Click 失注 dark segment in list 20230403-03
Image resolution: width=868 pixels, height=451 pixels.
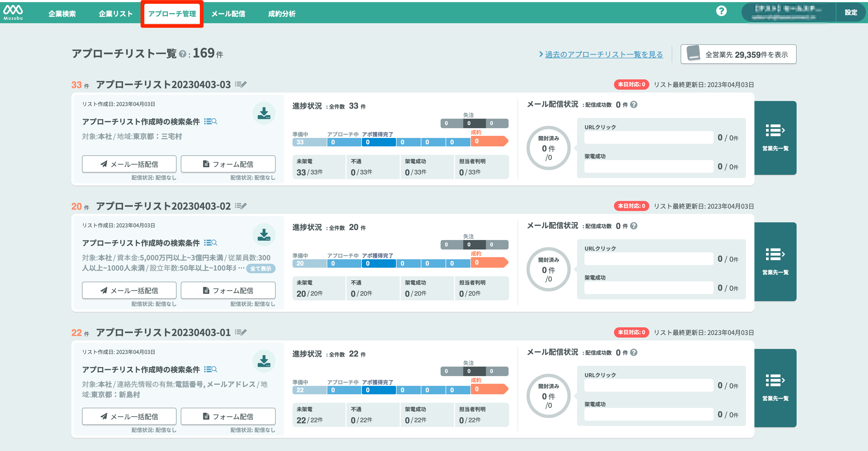[474, 123]
